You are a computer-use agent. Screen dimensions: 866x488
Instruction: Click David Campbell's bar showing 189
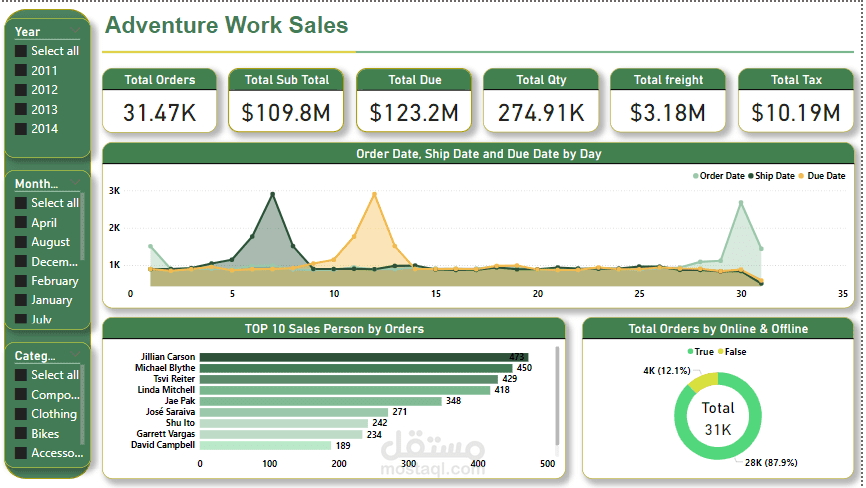coord(266,445)
